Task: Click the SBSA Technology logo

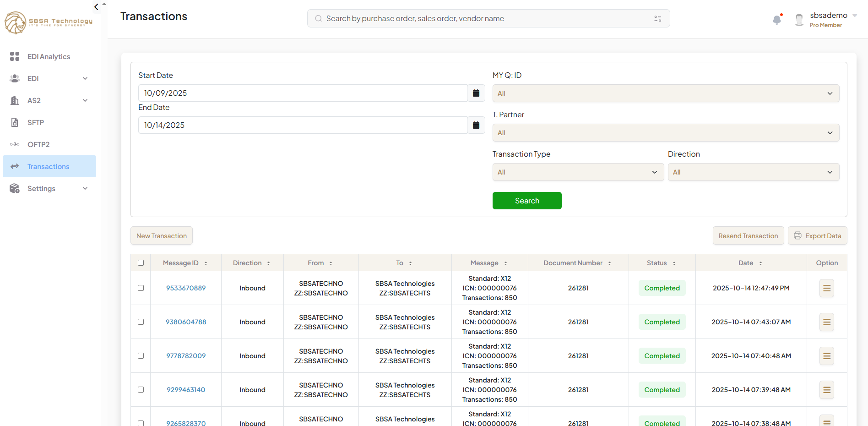Action: point(49,22)
